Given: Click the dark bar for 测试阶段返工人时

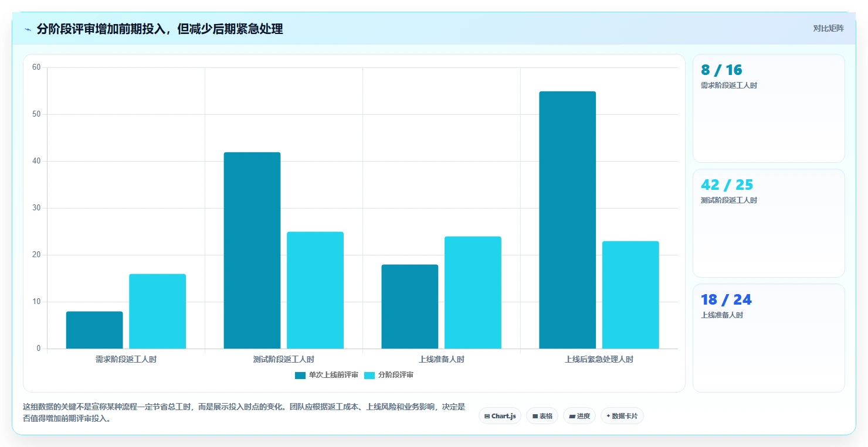Looking at the screenshot, I should coord(252,250).
